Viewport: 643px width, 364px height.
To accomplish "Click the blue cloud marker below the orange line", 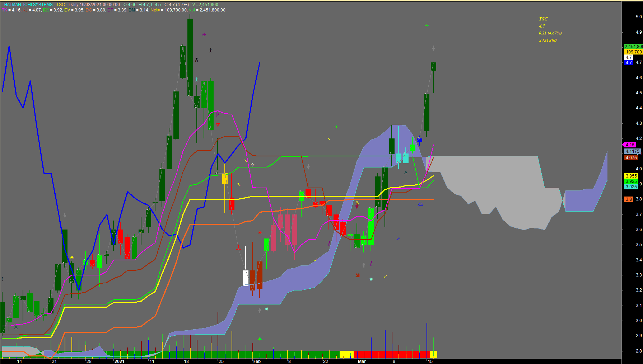I will coord(420,204).
